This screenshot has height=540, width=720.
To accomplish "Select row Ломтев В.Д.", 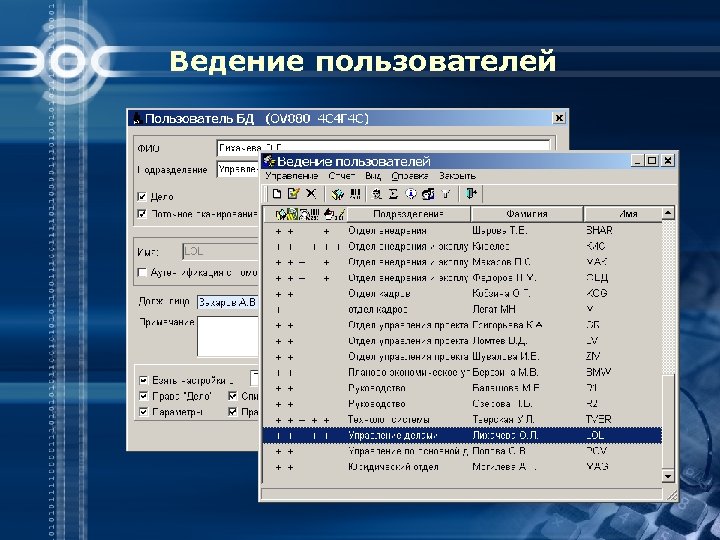I will coord(462,341).
